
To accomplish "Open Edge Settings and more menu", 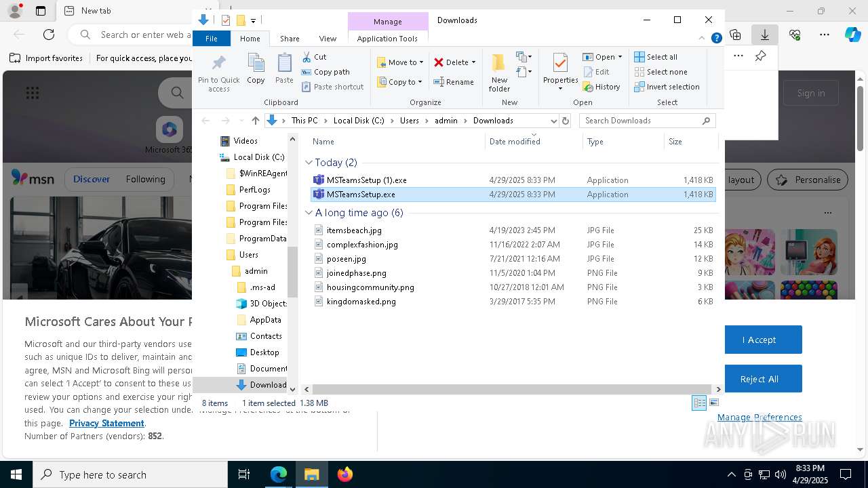I will 825,35.
